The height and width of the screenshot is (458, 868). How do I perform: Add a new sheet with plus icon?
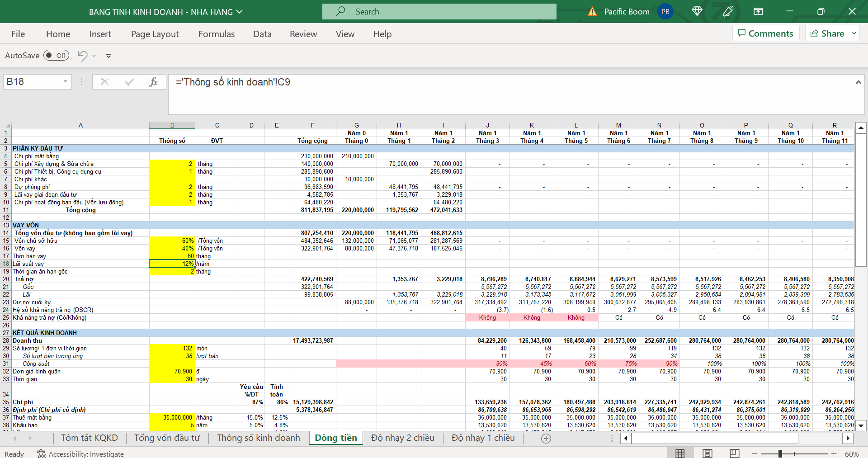[546, 438]
